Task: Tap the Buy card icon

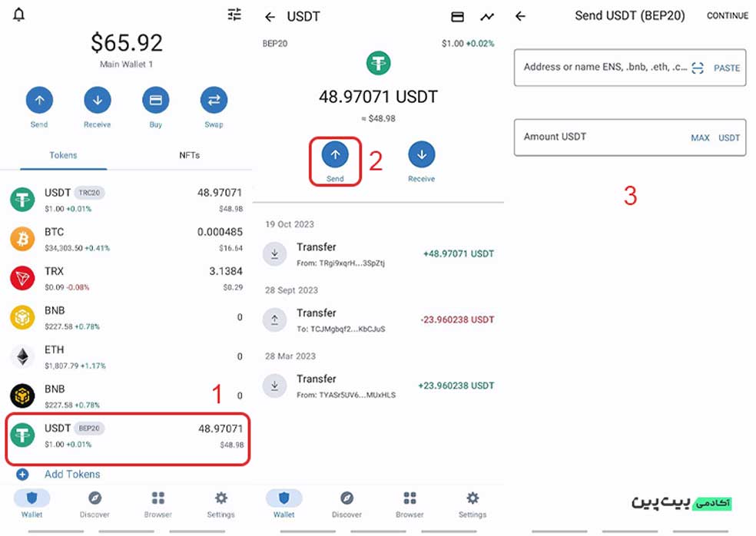Action: click(156, 101)
